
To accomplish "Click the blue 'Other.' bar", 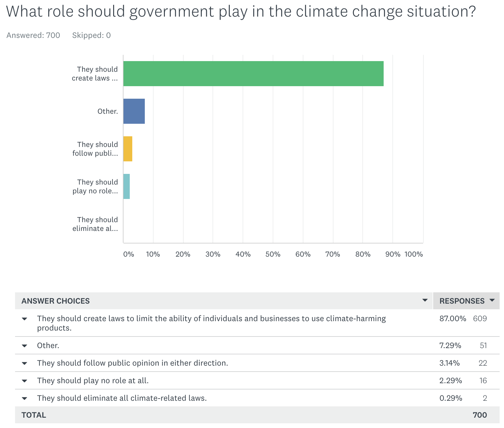I will [x=134, y=111].
